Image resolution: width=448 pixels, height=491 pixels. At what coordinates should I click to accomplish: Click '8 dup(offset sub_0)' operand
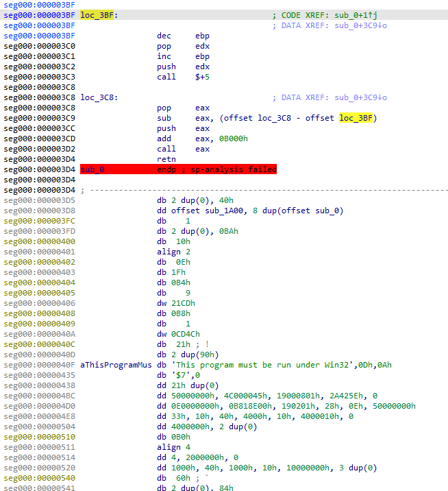click(298, 211)
